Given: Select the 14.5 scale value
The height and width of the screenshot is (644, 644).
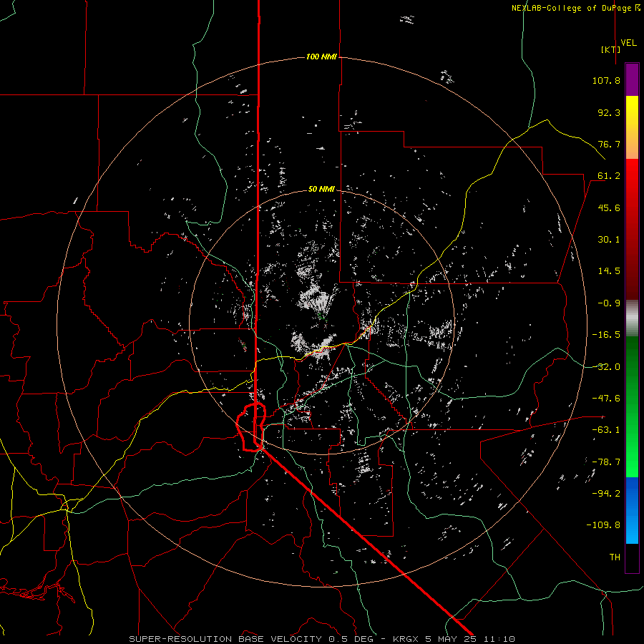Looking at the screenshot, I should pyautogui.click(x=609, y=271).
